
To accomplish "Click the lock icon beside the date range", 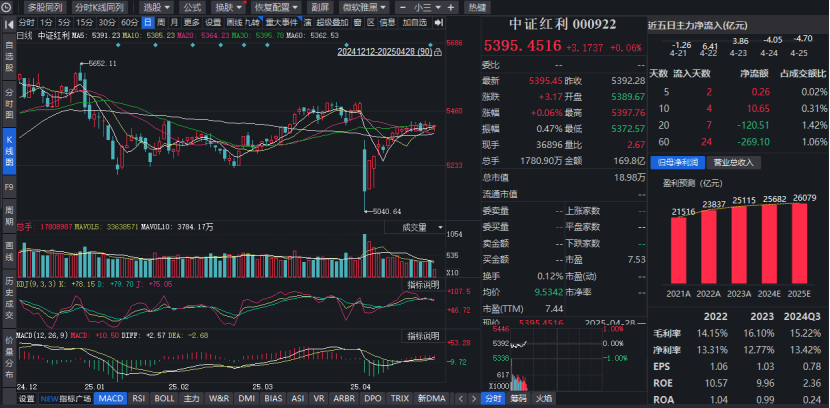I will (438, 52).
